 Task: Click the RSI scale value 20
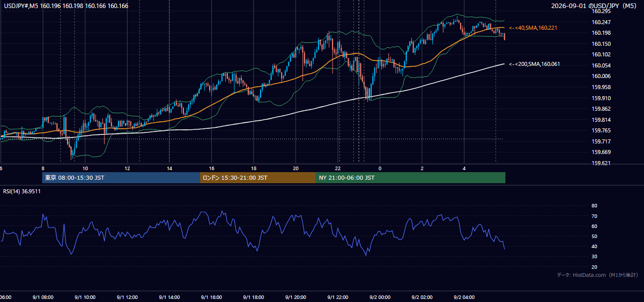coord(594,267)
